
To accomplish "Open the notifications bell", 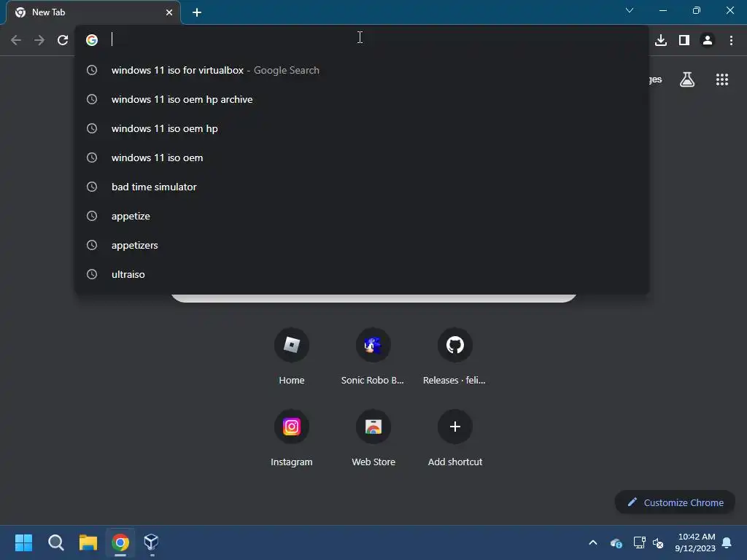I will tap(727, 542).
